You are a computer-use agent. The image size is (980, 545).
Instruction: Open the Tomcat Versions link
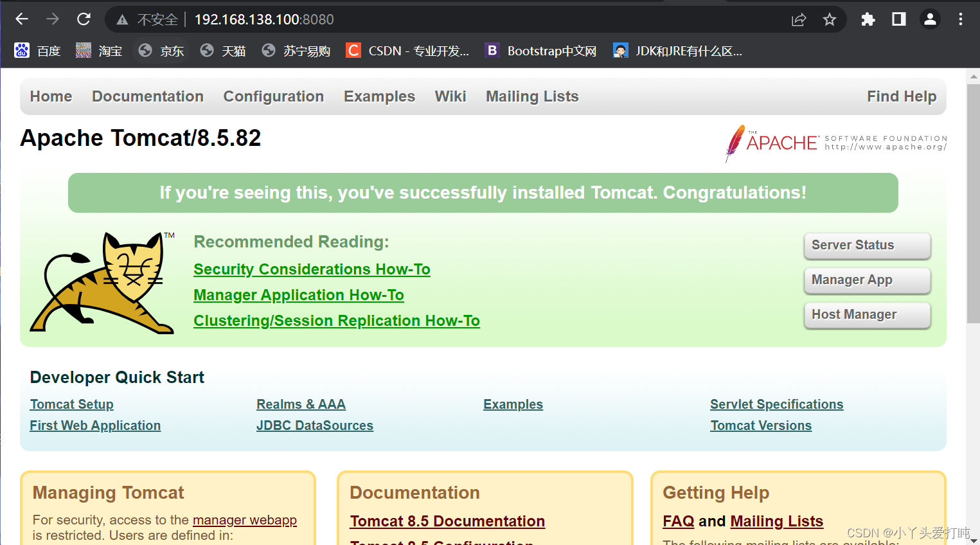(x=761, y=425)
